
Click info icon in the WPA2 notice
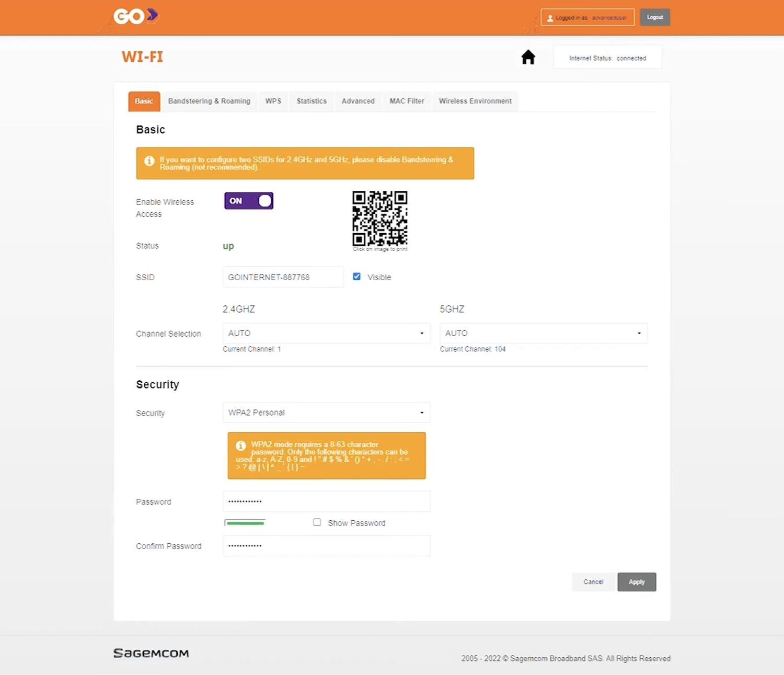240,445
